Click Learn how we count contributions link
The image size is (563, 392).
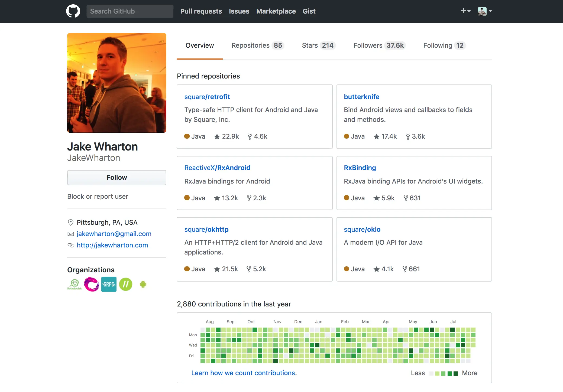pos(244,373)
